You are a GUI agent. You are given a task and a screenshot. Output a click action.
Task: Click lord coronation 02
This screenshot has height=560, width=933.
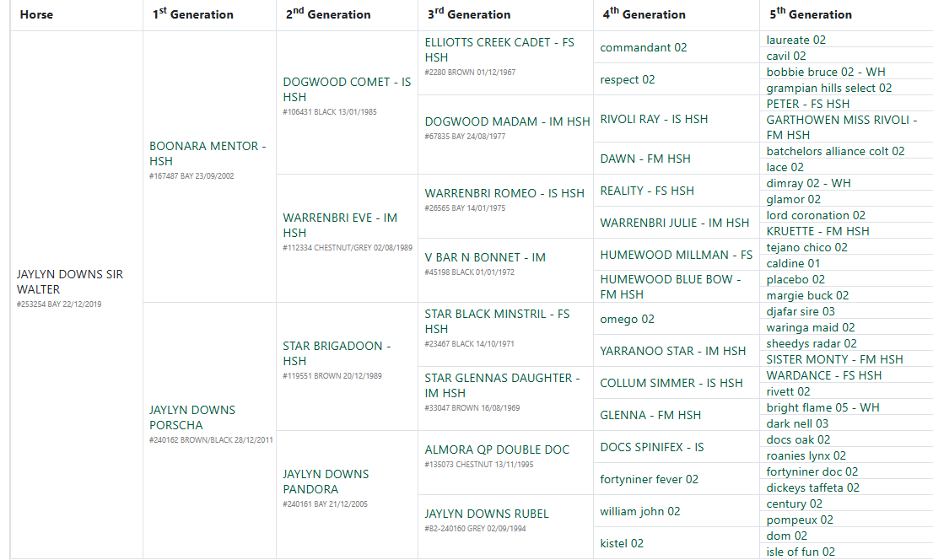815,215
